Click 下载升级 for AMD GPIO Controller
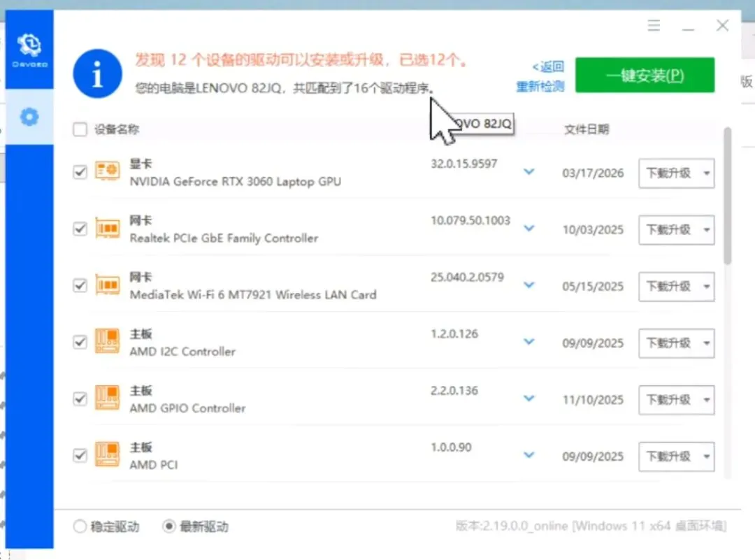Image resolution: width=755 pixels, height=560 pixels. point(668,400)
